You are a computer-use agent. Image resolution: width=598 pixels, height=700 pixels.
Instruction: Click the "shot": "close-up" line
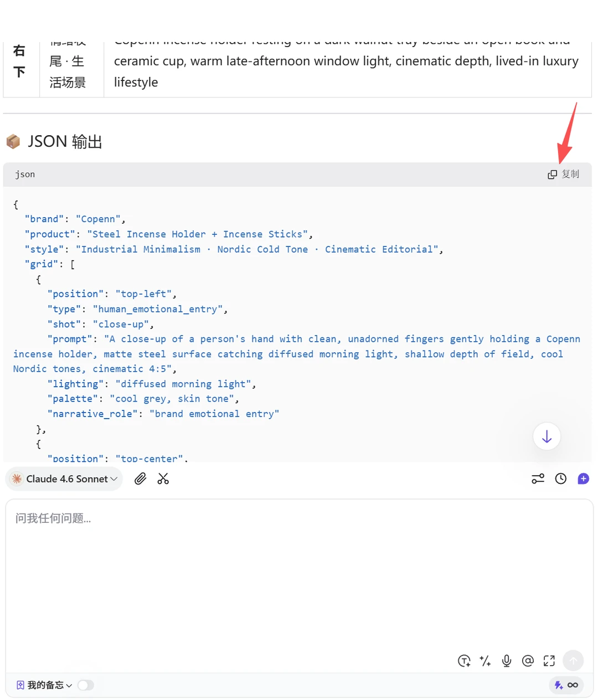tap(100, 324)
